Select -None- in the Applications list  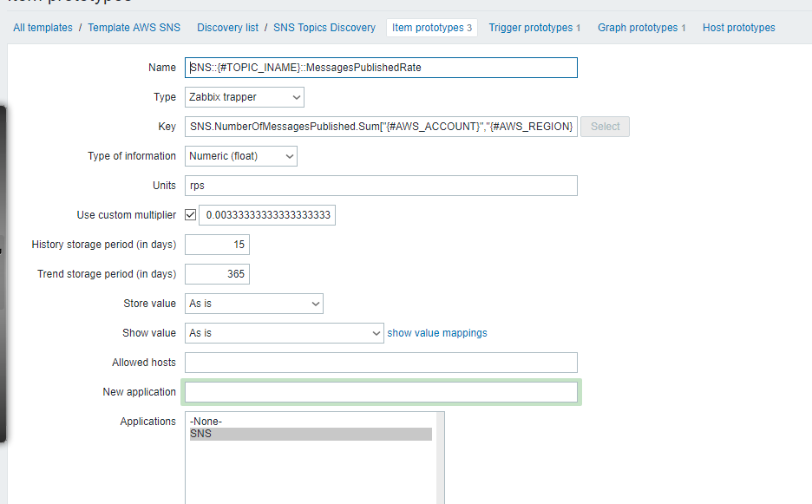point(206,422)
